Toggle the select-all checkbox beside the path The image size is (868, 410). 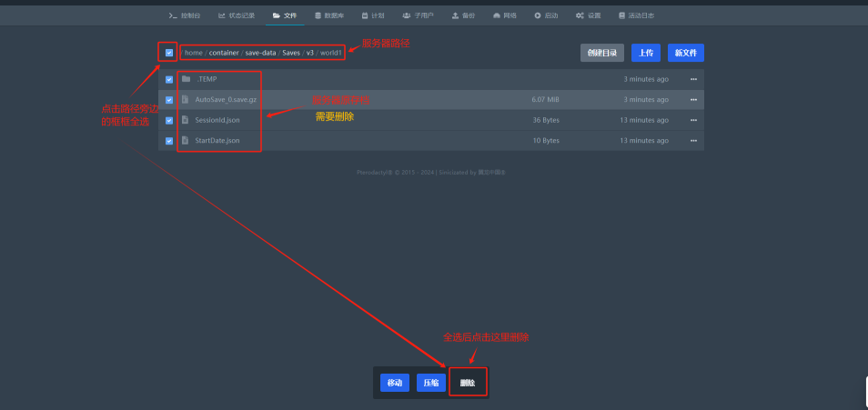click(x=169, y=53)
